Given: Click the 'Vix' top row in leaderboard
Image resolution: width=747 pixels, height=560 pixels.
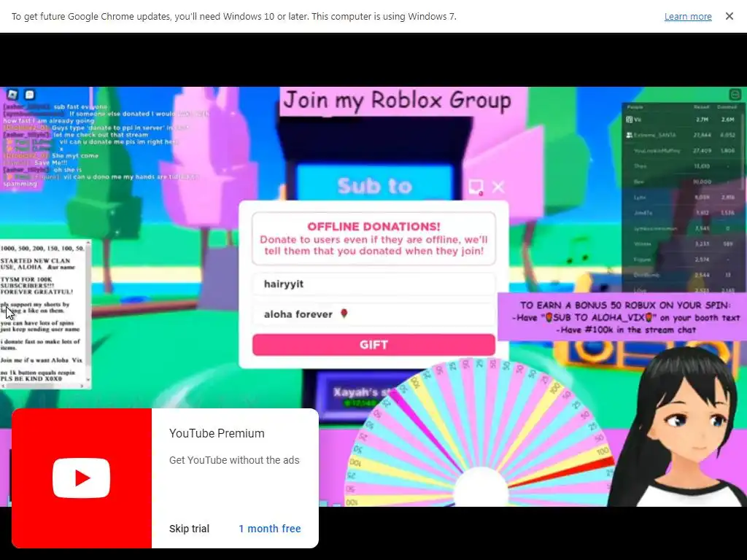Looking at the screenshot, I should (682, 120).
